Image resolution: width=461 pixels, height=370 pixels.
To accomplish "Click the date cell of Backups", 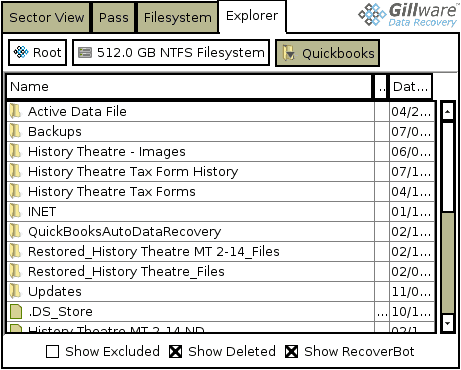I will pos(412,132).
